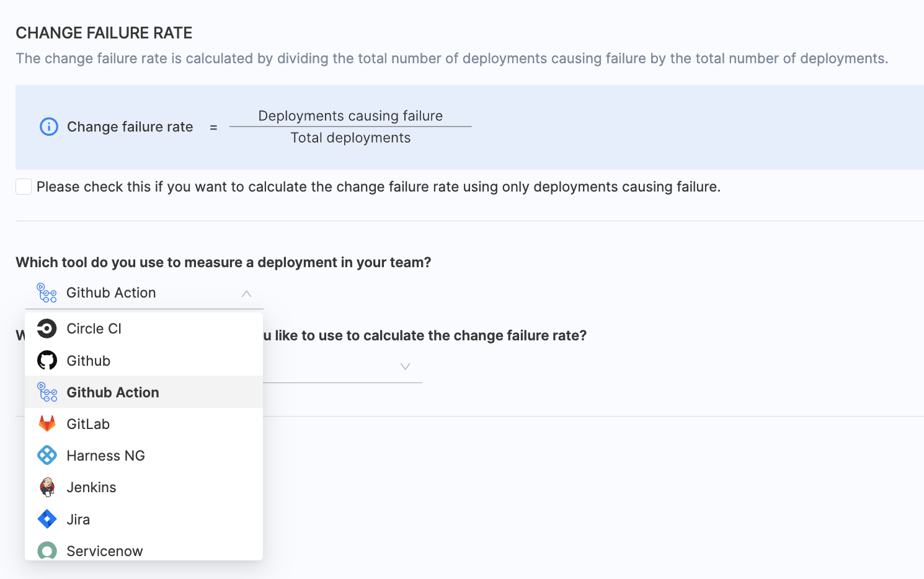Image resolution: width=924 pixels, height=579 pixels.
Task: Pick Jenkins as the deployment tool
Action: [91, 487]
